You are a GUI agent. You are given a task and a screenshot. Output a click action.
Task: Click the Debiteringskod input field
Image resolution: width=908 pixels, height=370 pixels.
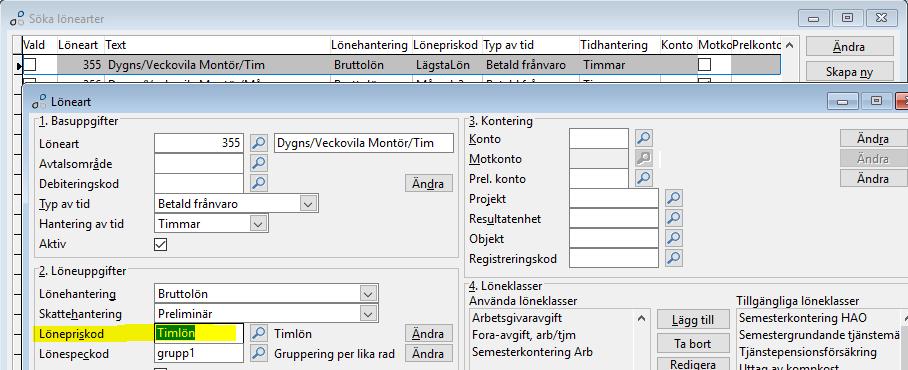tap(199, 184)
